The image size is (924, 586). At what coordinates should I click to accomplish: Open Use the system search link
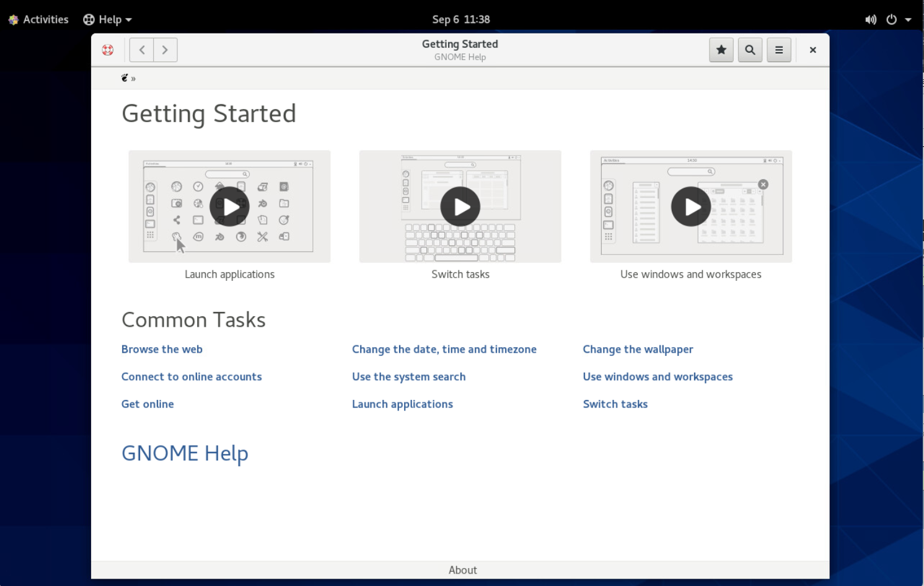pyautogui.click(x=409, y=376)
